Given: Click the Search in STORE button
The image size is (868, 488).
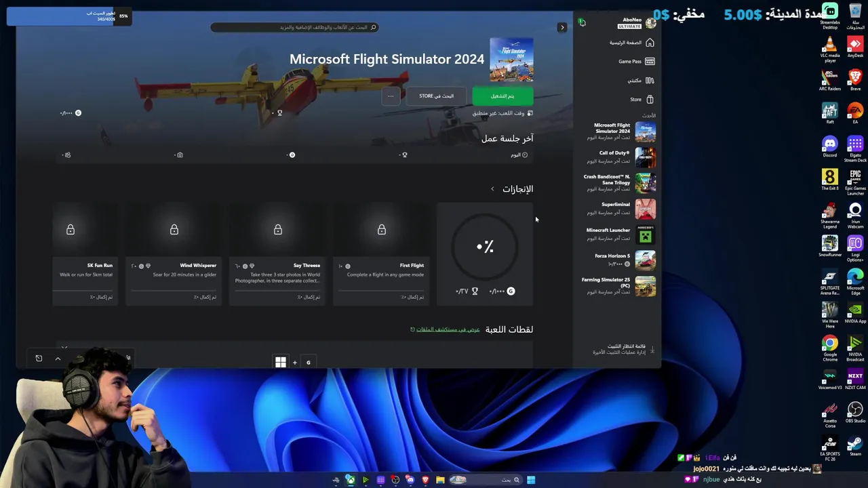Looking at the screenshot, I should tap(436, 96).
